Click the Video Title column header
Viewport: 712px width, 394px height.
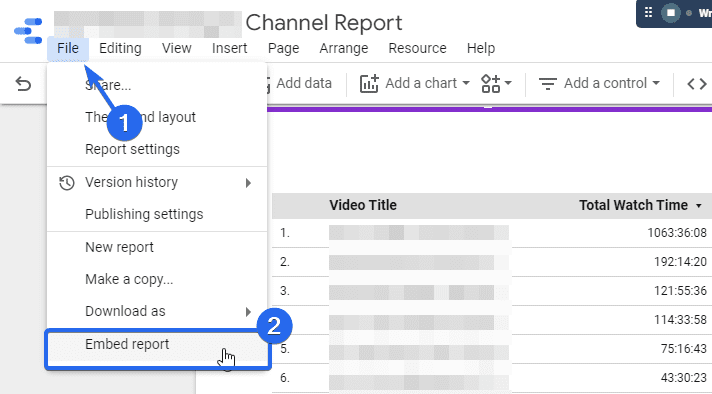363,205
